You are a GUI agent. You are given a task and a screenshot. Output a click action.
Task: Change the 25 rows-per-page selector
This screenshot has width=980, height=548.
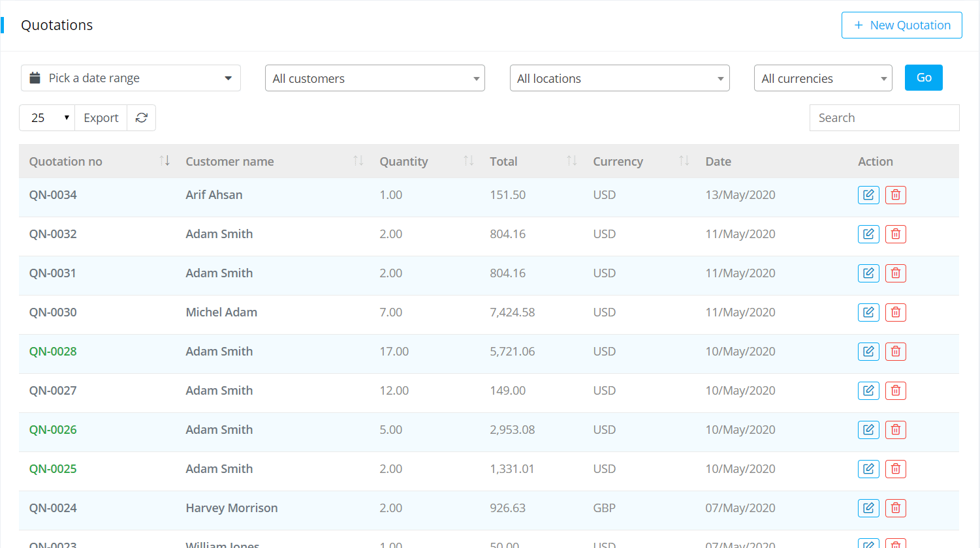click(x=47, y=118)
